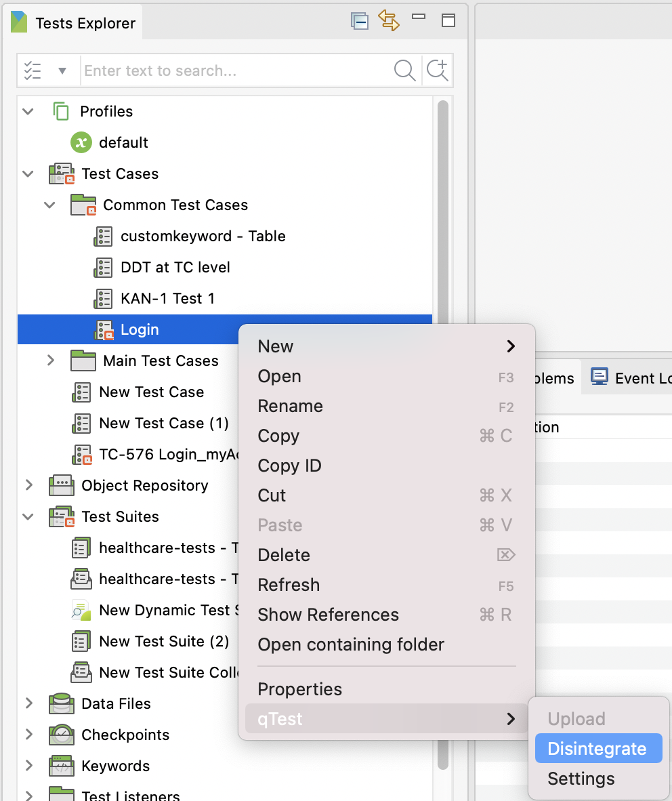The image size is (672, 801).
Task: Select Rename from the context menu
Action: 290,405
